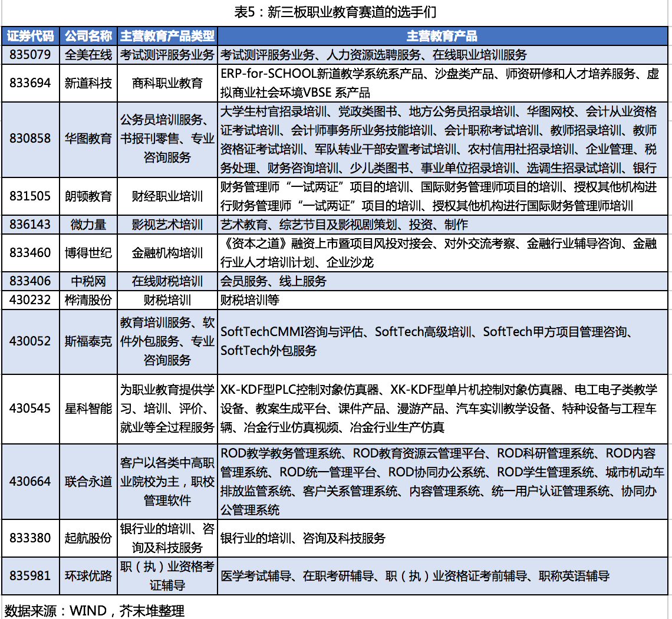The height and width of the screenshot is (619, 672).
Task: Click the table title 表5：新三板职业教育赛道的选手们
Action: (x=335, y=12)
